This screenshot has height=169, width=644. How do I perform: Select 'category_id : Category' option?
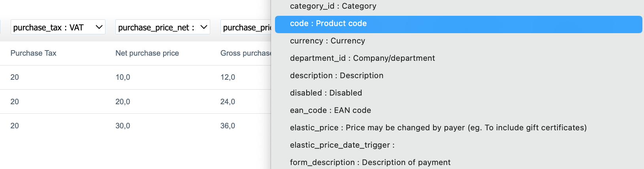point(333,6)
